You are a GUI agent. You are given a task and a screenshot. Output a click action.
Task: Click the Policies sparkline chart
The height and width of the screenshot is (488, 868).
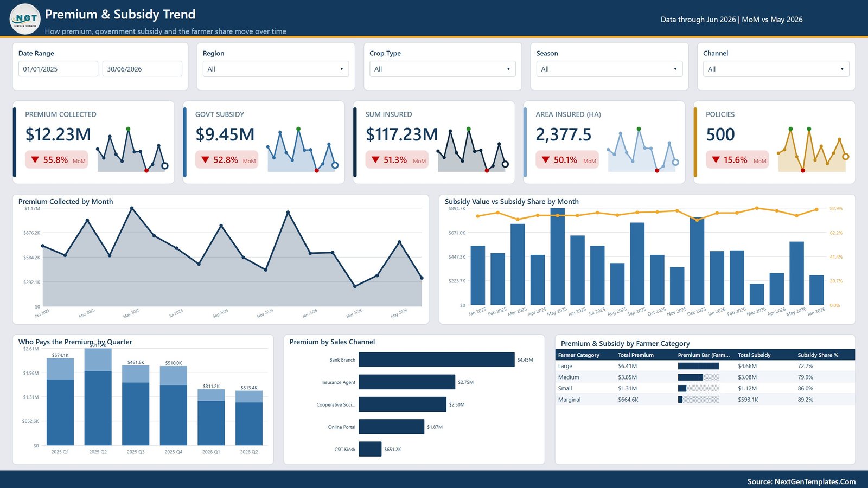point(813,150)
